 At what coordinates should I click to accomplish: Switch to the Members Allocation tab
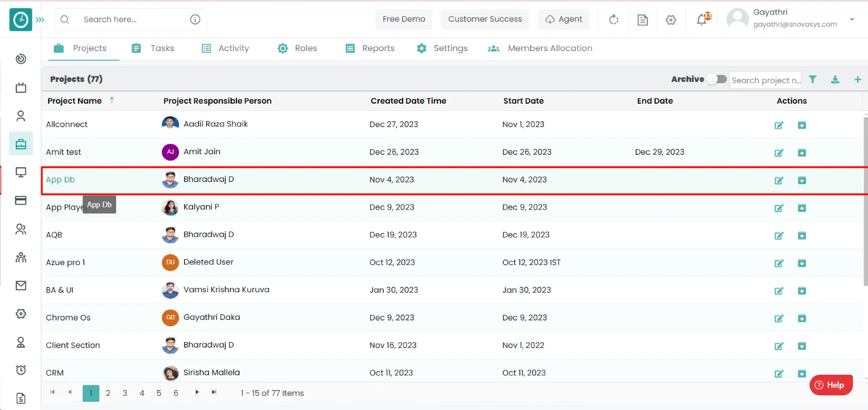(540, 48)
